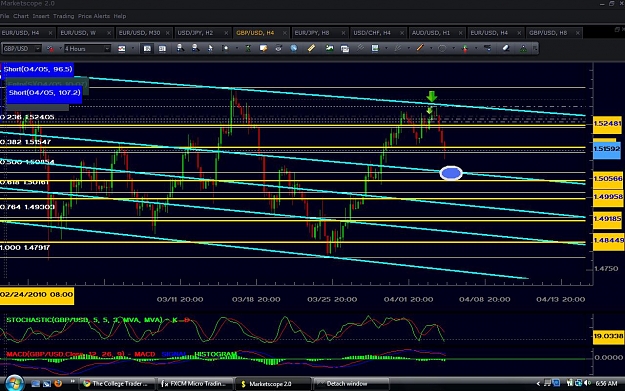The image size is (625, 391).
Task: Click the globe icon in toolbar
Action: pos(294,48)
